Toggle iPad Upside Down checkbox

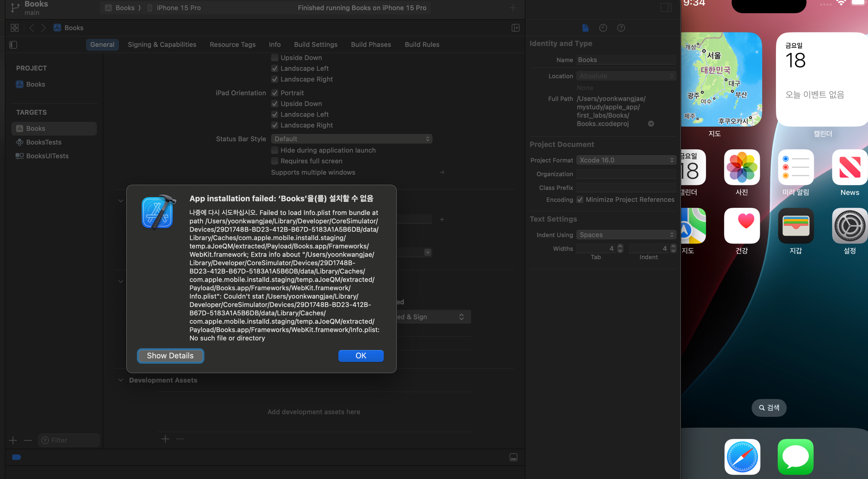(x=275, y=104)
